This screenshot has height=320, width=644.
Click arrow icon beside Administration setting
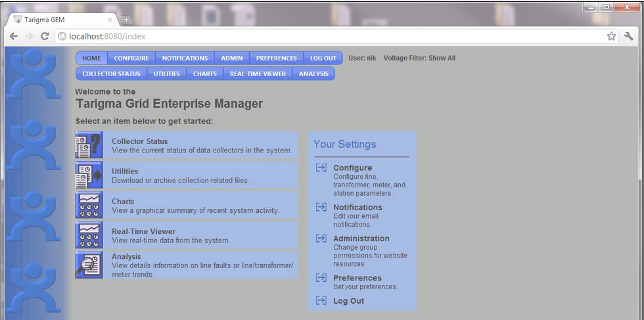(x=321, y=239)
